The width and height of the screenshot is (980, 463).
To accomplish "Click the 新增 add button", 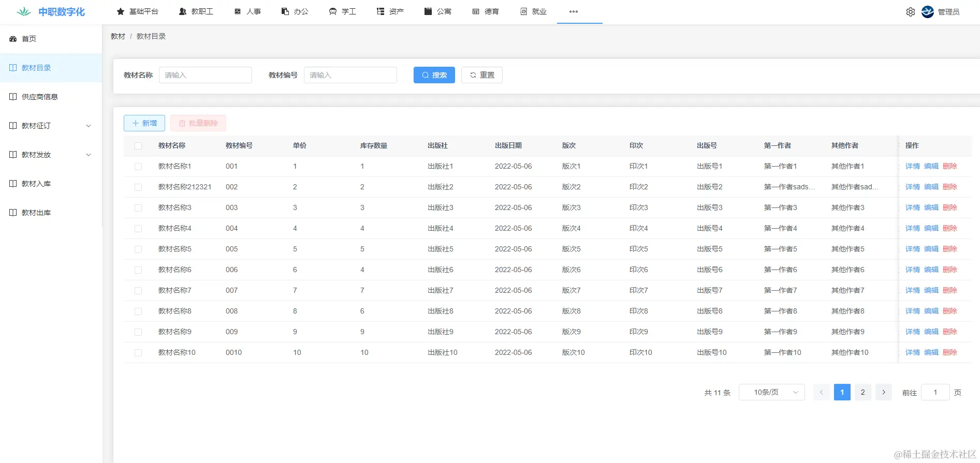I will (x=144, y=123).
